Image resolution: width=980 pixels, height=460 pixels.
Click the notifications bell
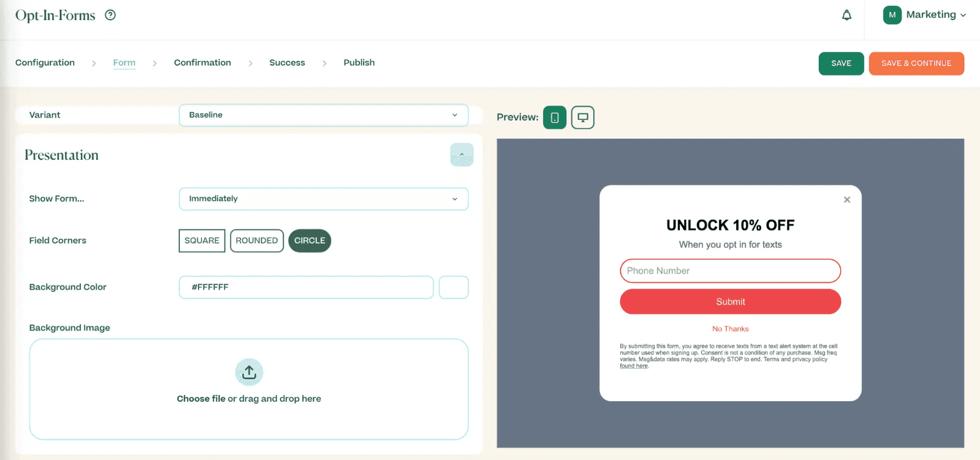tap(846, 15)
